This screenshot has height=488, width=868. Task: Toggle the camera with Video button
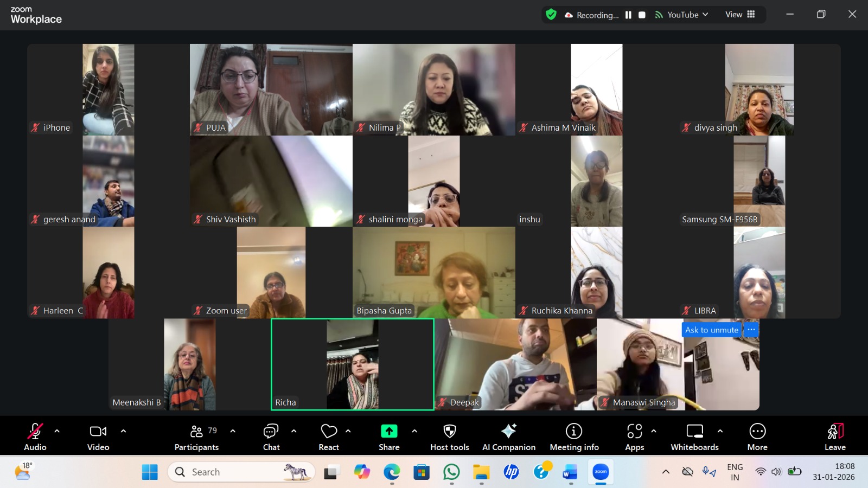pyautogui.click(x=98, y=436)
